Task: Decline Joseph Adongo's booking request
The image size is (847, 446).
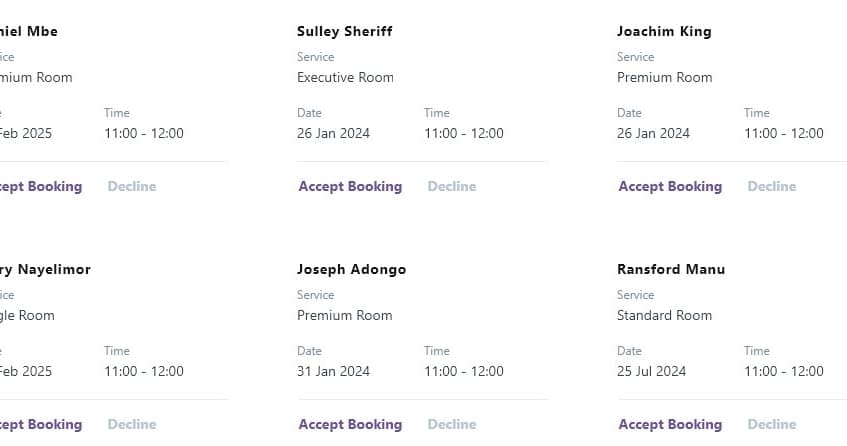Action: (452, 424)
